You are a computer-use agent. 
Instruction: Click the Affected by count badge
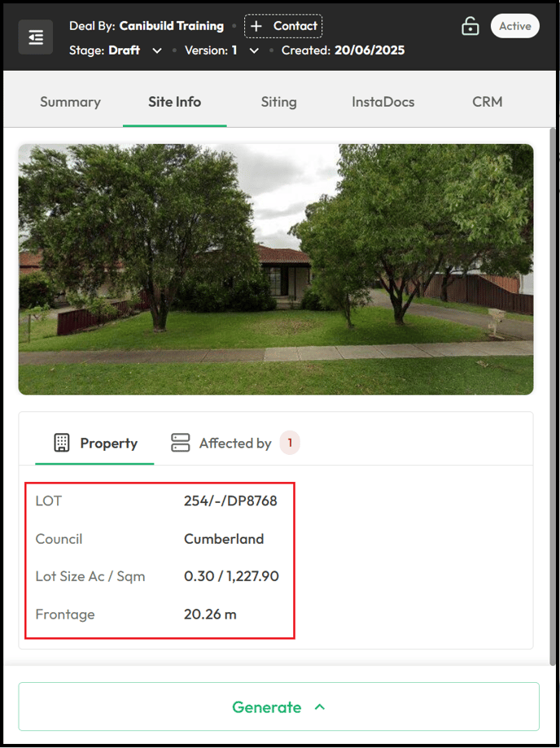(290, 443)
